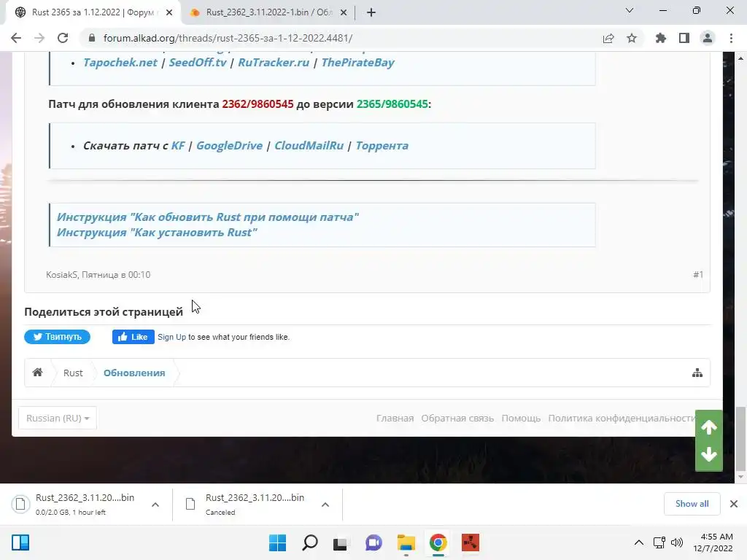Open the RuTracker.ru link

(x=274, y=63)
